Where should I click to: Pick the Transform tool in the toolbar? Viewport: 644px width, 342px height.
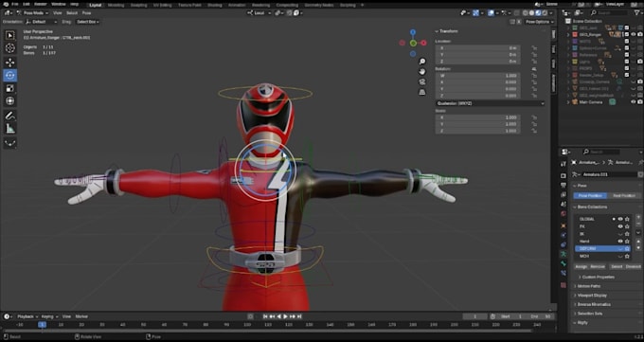(9, 100)
